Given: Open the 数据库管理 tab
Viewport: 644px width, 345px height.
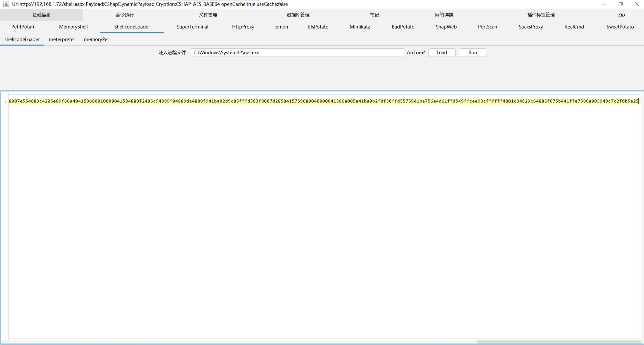Looking at the screenshot, I should tap(298, 15).
